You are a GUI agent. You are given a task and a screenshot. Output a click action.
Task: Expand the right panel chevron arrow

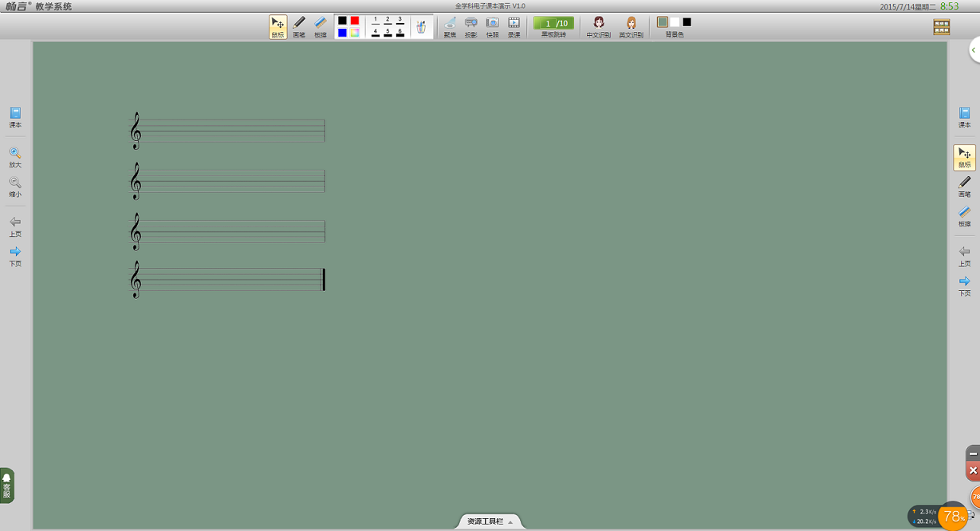click(x=974, y=49)
